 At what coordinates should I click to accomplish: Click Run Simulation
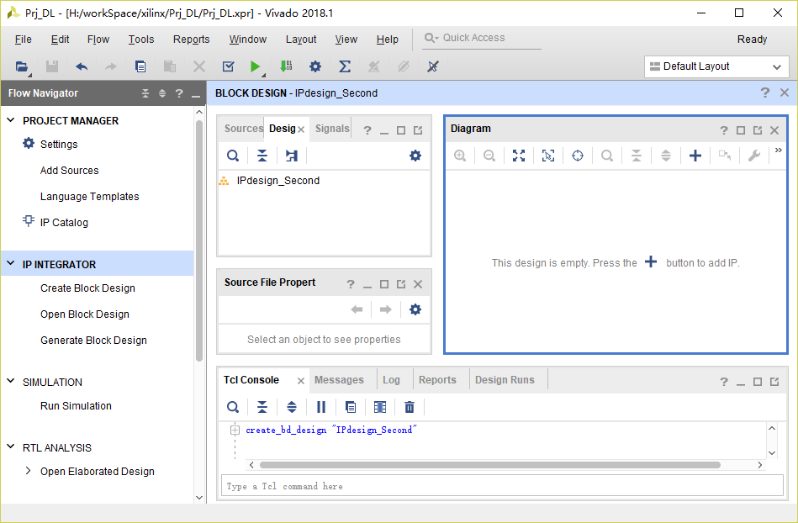[x=76, y=406]
